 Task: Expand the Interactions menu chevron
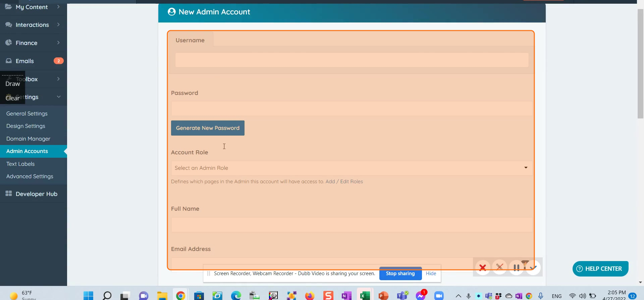pos(58,24)
